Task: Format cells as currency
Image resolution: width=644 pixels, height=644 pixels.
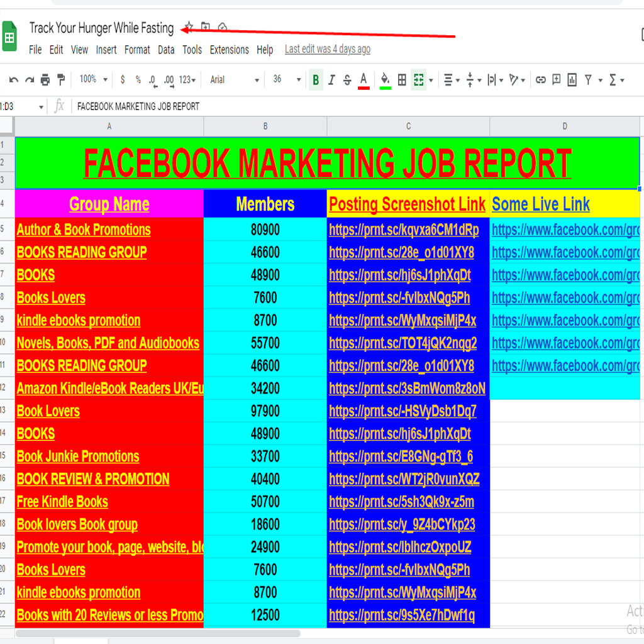Action: coord(123,79)
